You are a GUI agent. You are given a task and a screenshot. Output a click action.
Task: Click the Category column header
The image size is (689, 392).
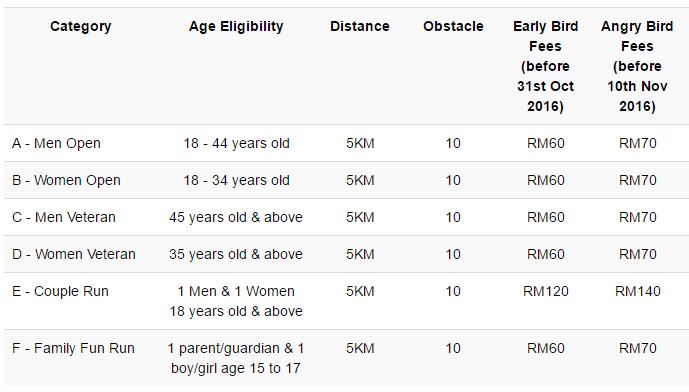(x=80, y=26)
